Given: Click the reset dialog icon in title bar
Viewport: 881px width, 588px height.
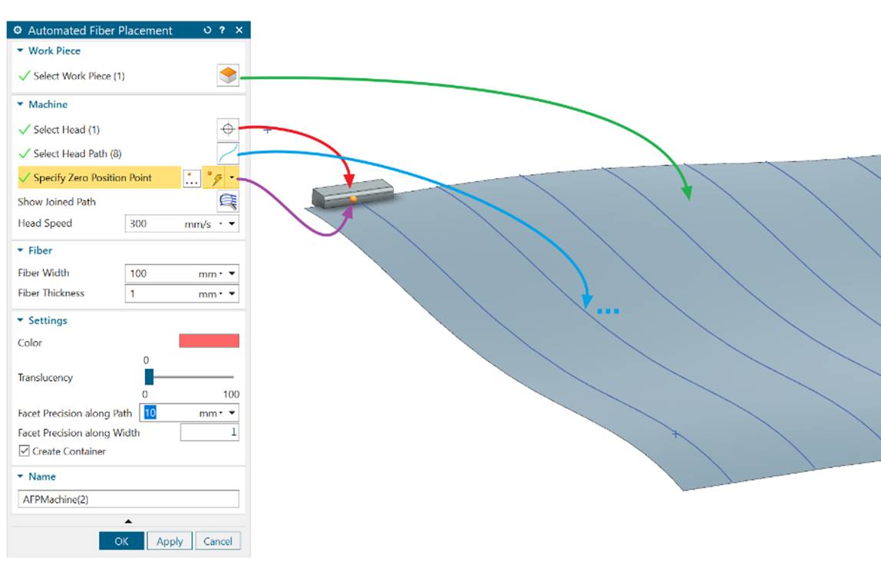Looking at the screenshot, I should click(207, 30).
